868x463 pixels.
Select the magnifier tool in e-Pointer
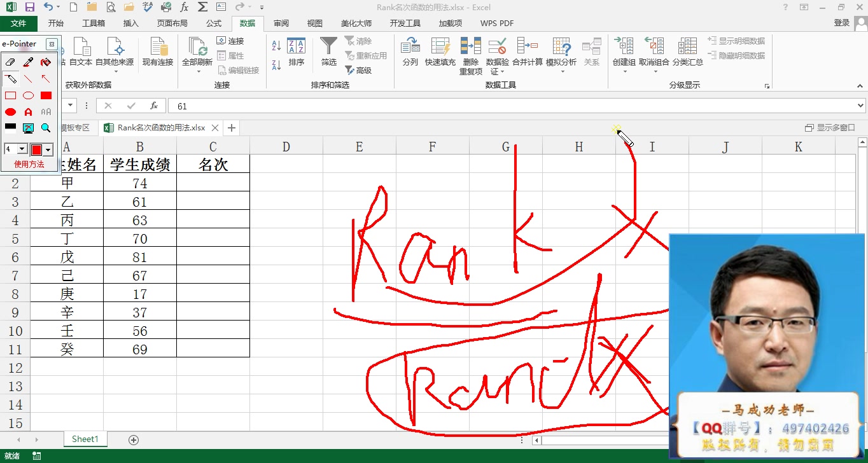pyautogui.click(x=45, y=127)
